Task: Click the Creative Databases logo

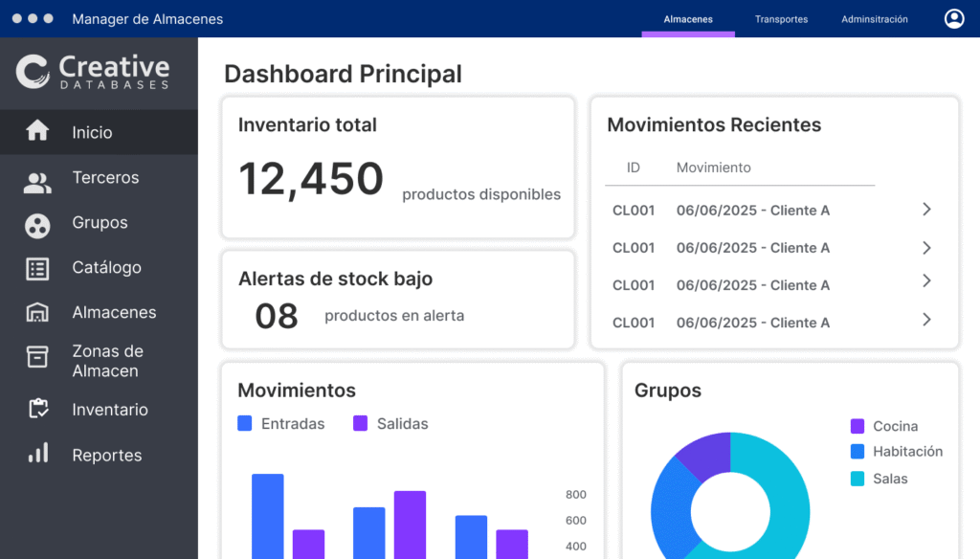Action: point(93,72)
